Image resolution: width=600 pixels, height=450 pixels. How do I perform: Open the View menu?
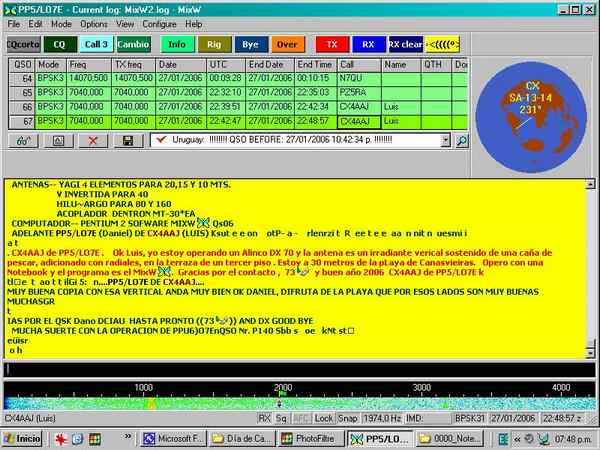point(125,24)
